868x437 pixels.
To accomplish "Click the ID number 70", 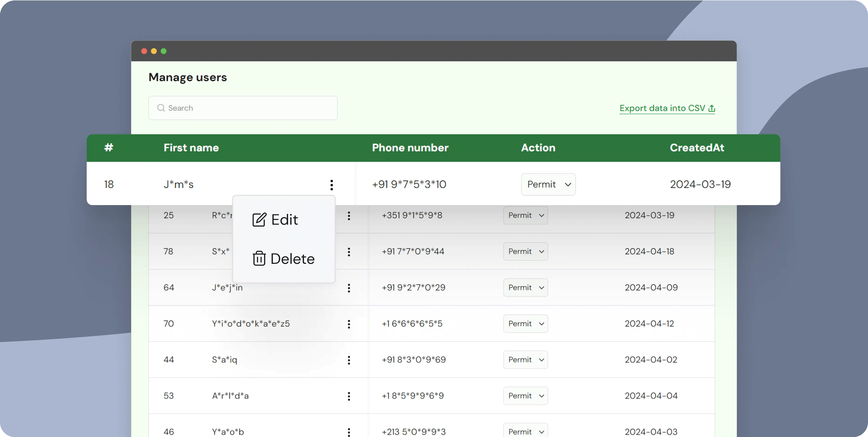I will [169, 323].
